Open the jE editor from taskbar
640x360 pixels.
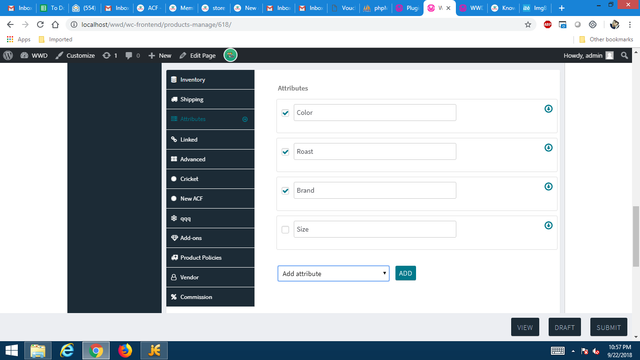[154, 350]
